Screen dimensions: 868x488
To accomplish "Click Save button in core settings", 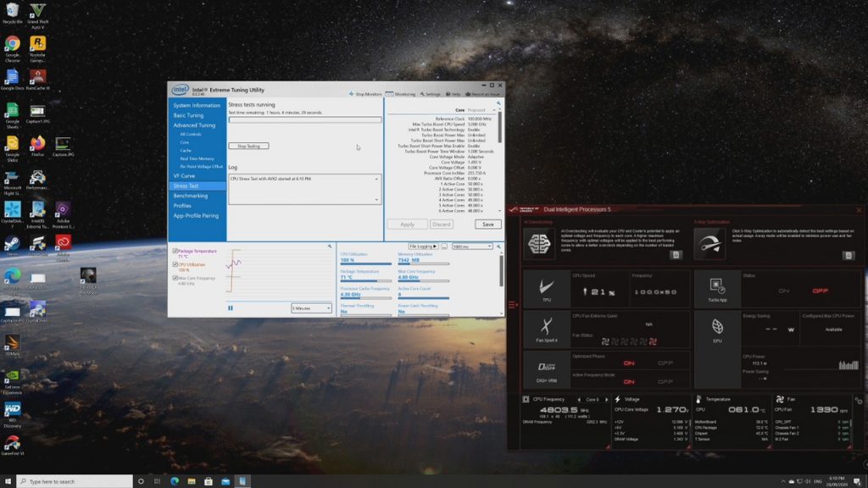I will click(487, 224).
